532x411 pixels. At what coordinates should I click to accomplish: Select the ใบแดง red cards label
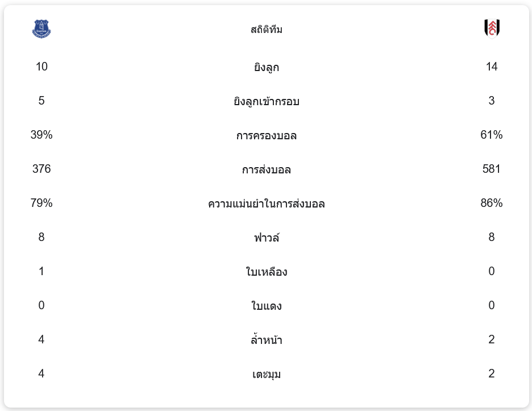(266, 306)
